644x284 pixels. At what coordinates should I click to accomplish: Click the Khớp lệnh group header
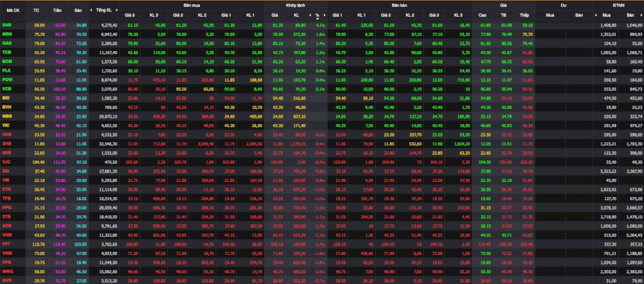pos(296,5)
